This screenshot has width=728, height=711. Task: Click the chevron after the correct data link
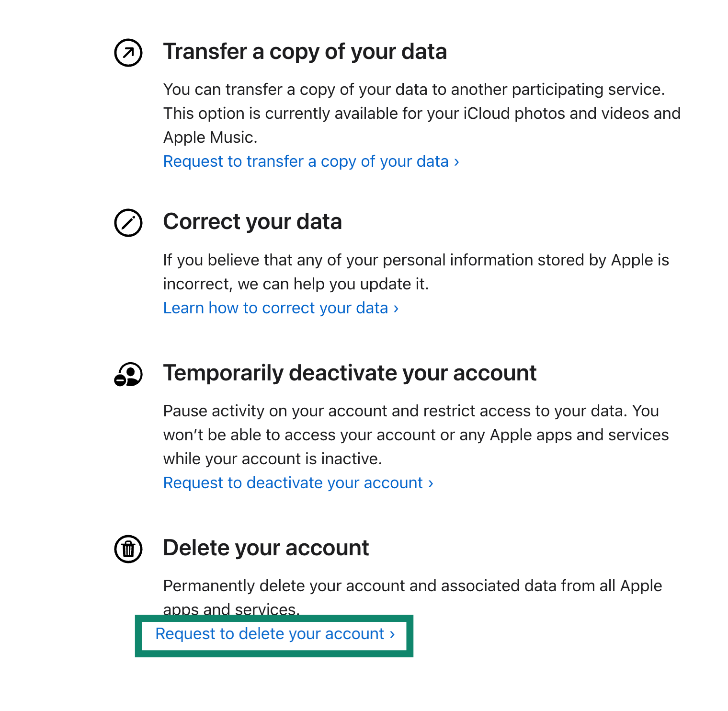[x=396, y=309]
